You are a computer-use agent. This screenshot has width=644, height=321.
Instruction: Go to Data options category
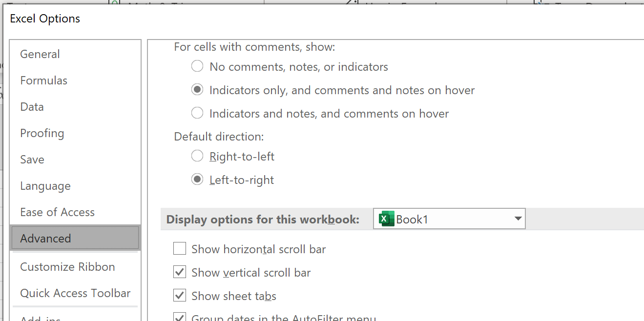(x=32, y=107)
